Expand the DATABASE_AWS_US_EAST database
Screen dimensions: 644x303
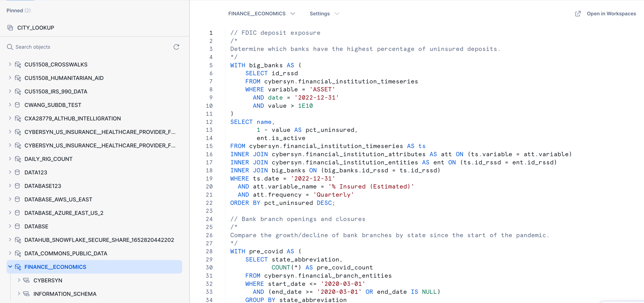tap(10, 199)
